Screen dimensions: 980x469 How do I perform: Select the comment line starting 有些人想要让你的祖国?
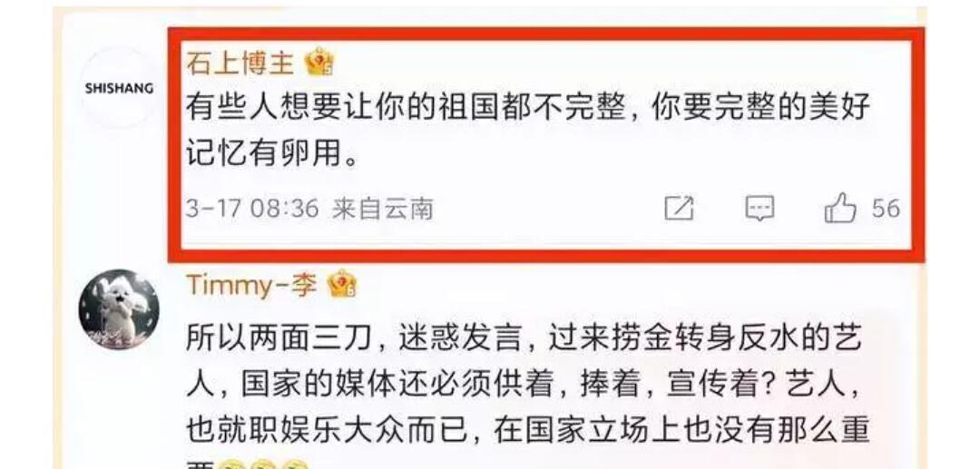pos(528,109)
